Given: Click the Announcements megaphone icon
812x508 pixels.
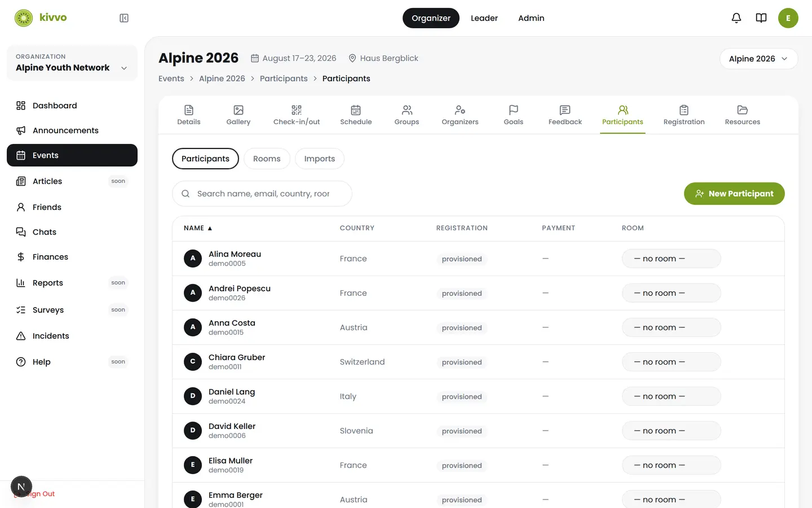Looking at the screenshot, I should click(21, 130).
